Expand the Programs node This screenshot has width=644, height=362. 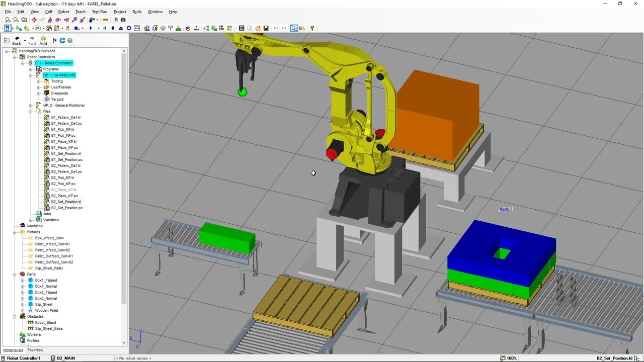tap(31, 69)
